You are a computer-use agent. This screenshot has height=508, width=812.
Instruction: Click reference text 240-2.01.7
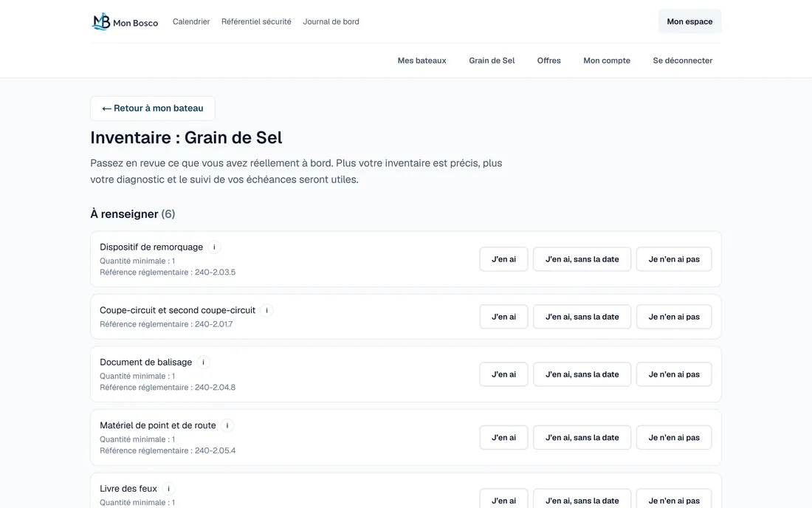point(214,324)
